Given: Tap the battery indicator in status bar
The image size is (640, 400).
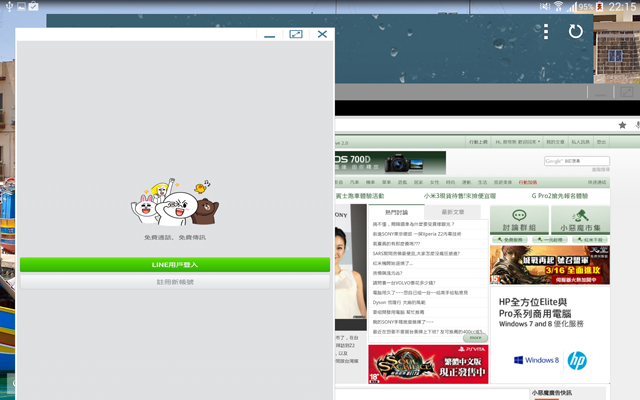Looking at the screenshot, I should click(600, 7).
